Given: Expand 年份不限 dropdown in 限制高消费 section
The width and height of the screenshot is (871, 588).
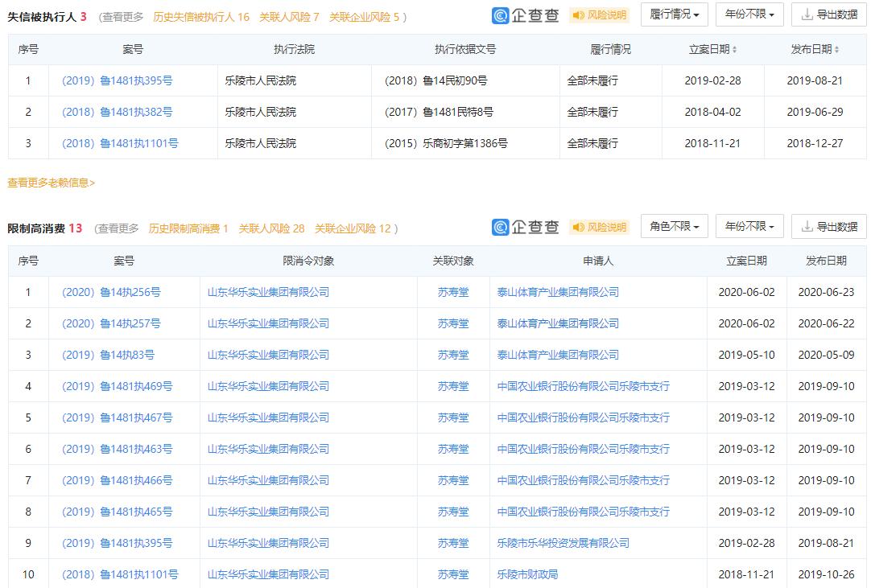Looking at the screenshot, I should (749, 227).
